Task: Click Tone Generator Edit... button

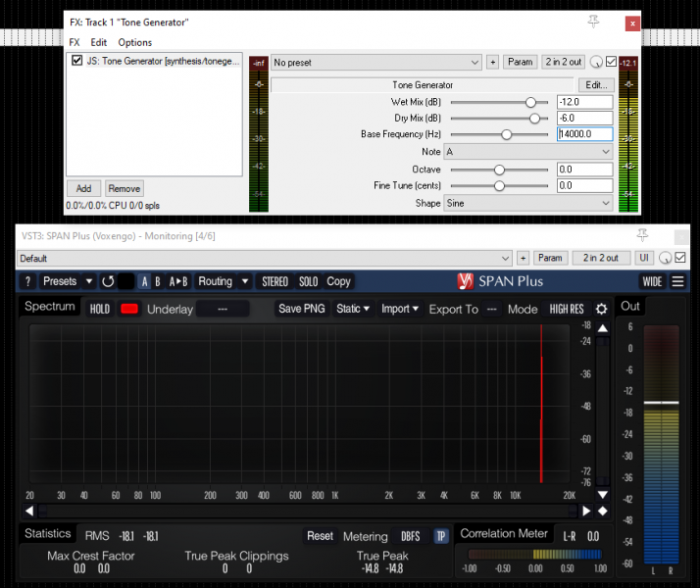Action: coord(596,84)
